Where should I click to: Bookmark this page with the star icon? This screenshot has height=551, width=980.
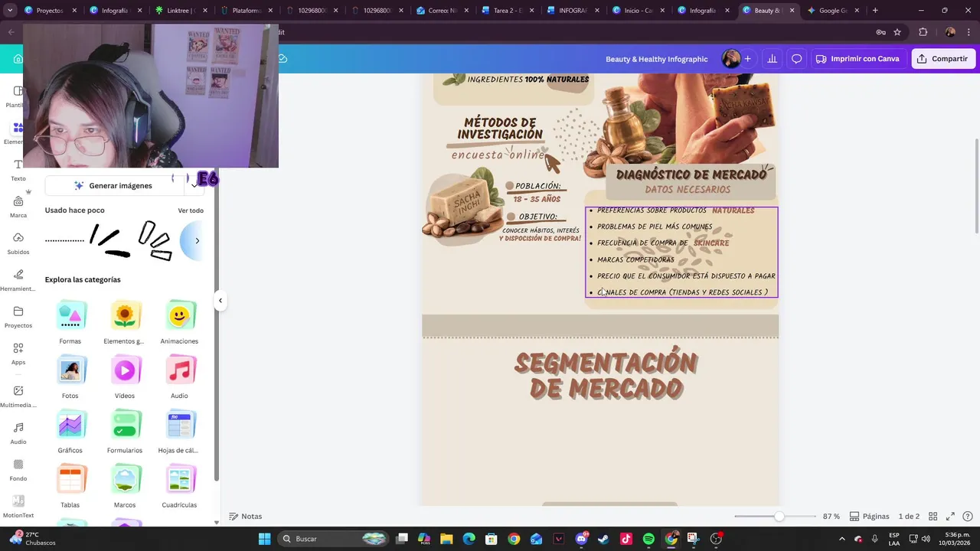[897, 32]
